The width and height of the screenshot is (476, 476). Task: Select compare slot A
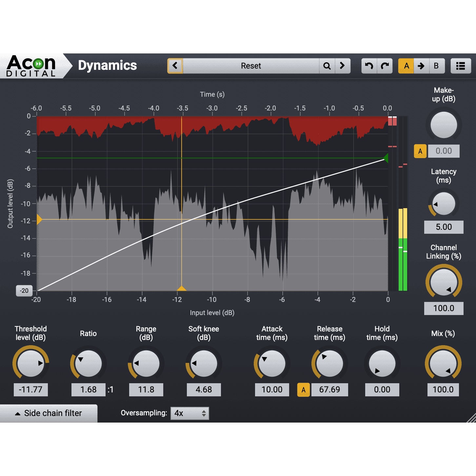(407, 66)
